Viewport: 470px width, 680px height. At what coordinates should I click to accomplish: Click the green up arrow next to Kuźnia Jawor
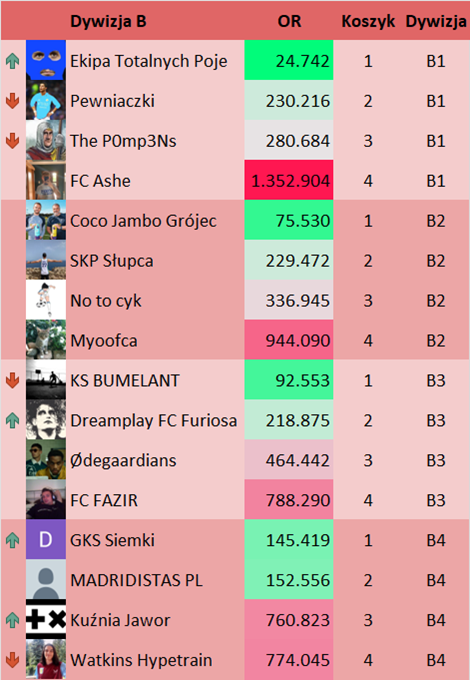point(13,620)
